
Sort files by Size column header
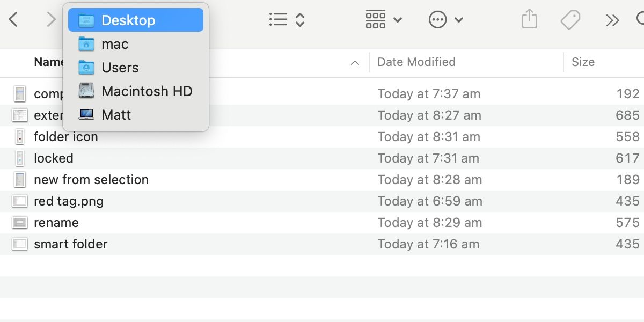tap(583, 62)
